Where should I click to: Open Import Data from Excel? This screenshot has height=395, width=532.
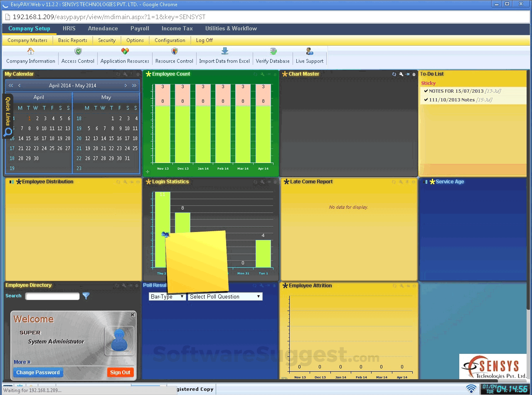(x=224, y=56)
